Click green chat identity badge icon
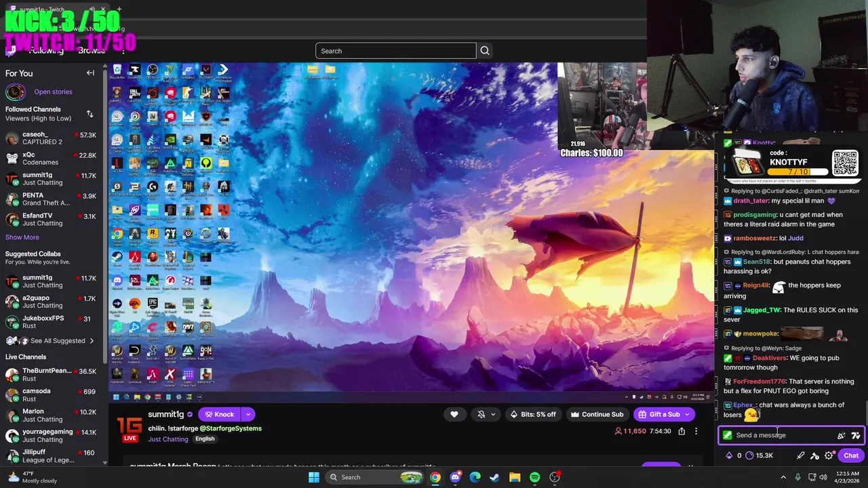Viewport: 868px width, 488px height. [728, 435]
